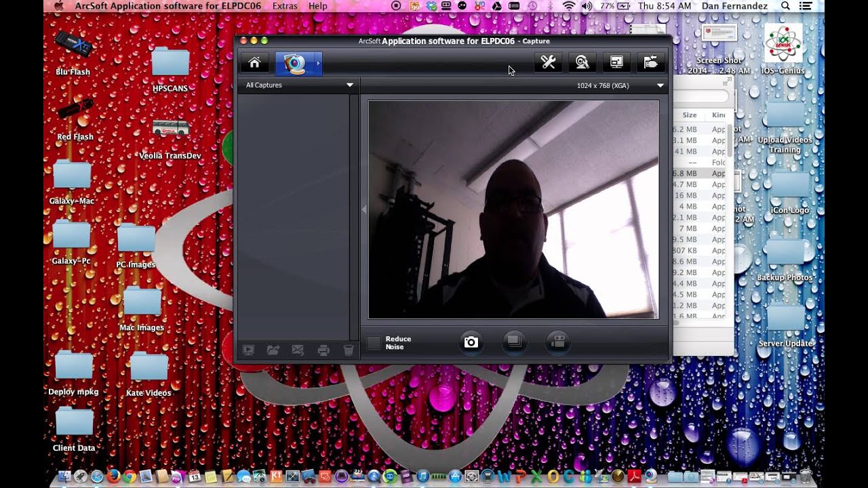Open the Calendar icon in Dock
This screenshot has width=868, height=488.
pyautogui.click(x=195, y=476)
